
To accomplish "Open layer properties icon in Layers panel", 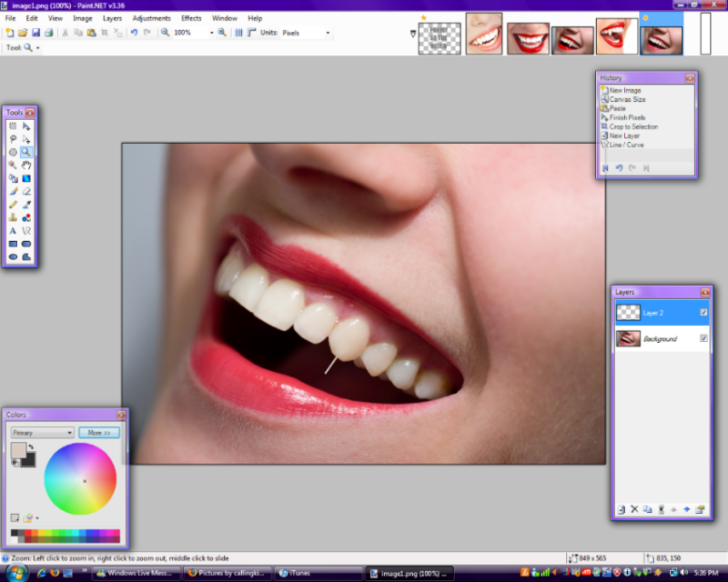I will (x=700, y=509).
